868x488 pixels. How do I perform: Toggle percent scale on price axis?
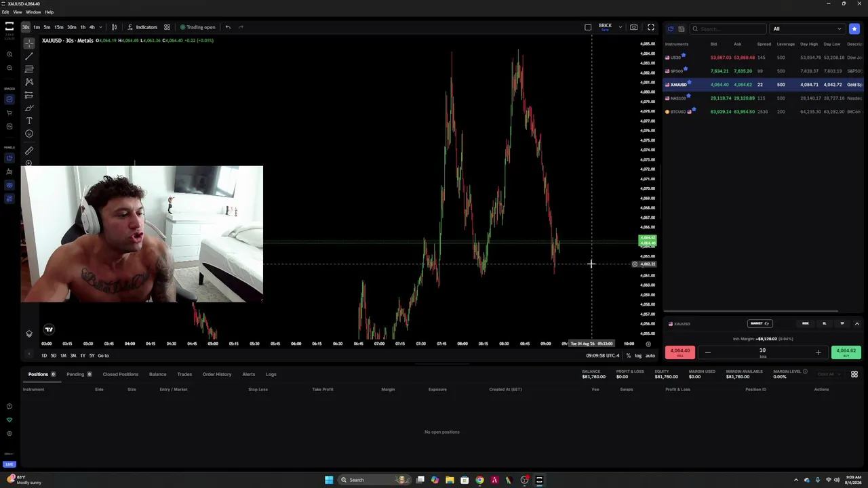629,356
